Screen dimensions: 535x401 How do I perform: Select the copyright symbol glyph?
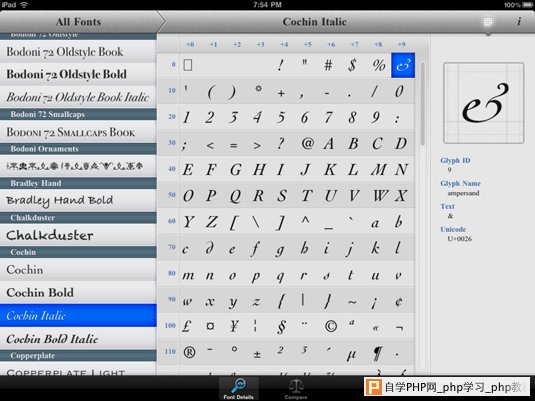(x=330, y=326)
